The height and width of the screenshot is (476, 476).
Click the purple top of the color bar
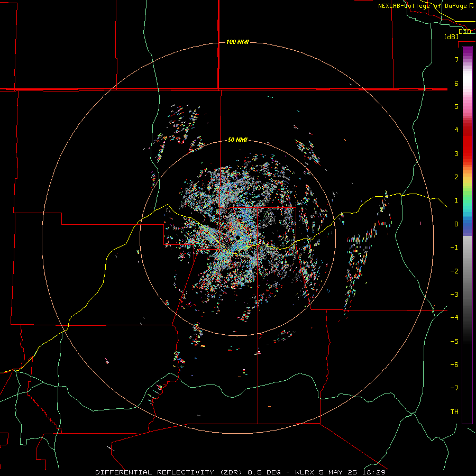point(467,52)
